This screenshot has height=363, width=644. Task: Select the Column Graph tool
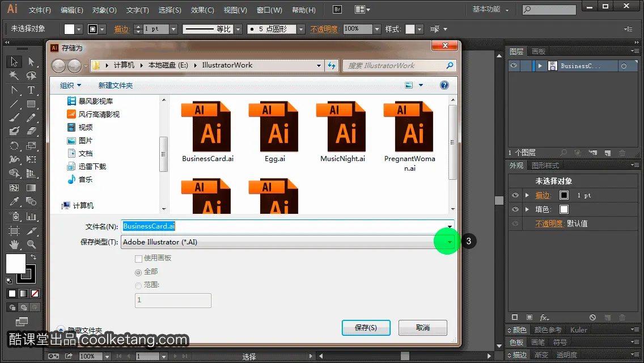point(31,216)
